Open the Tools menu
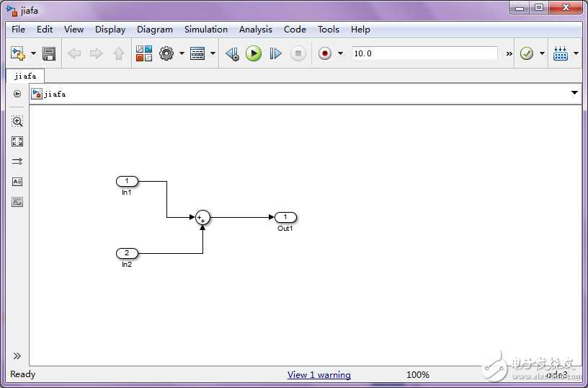Image resolution: width=588 pixels, height=388 pixels. pos(329,30)
